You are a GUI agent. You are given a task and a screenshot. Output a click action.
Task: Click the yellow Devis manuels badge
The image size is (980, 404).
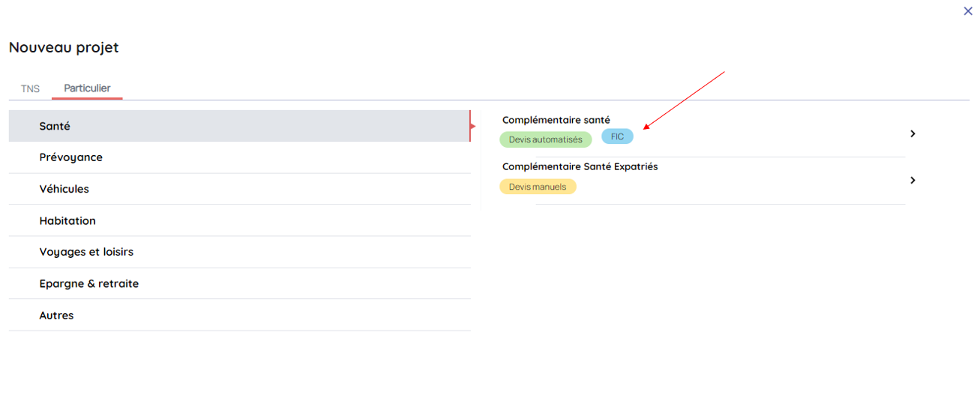pos(538,187)
